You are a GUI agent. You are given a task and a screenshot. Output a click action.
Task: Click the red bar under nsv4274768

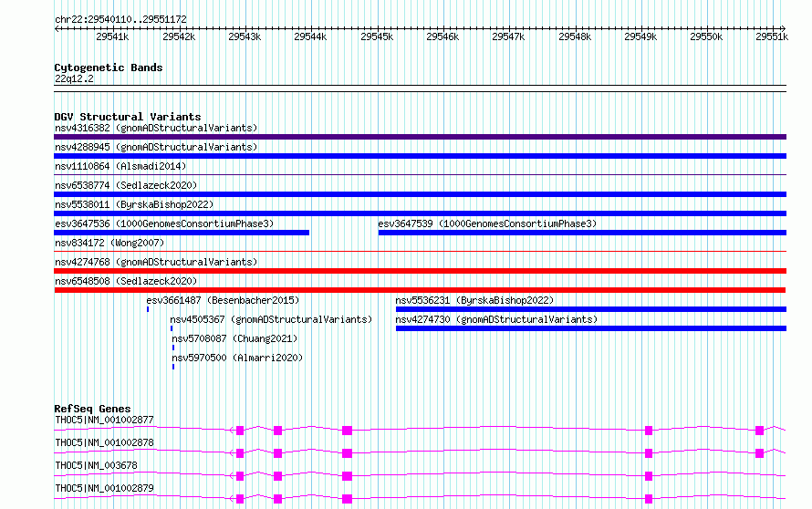click(x=420, y=271)
